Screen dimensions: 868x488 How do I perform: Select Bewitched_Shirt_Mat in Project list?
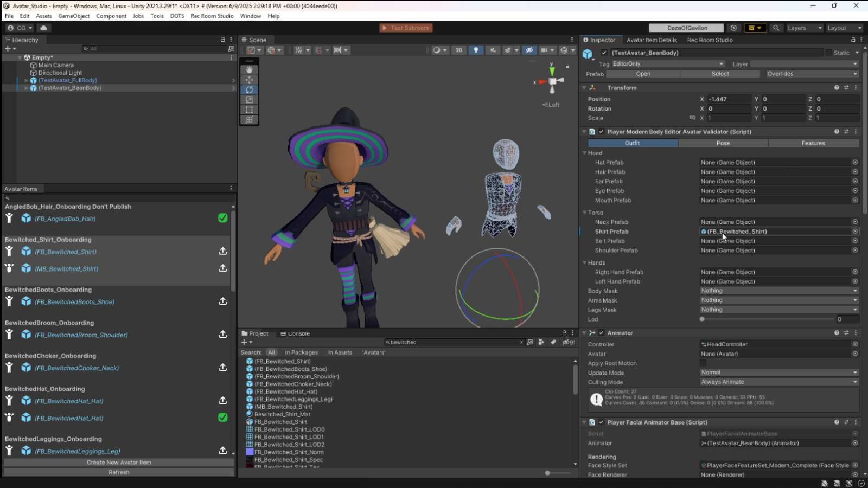tap(282, 414)
